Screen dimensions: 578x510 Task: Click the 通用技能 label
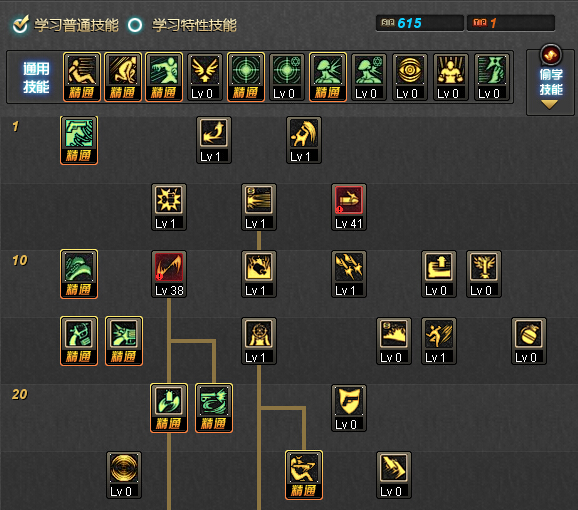(36, 77)
